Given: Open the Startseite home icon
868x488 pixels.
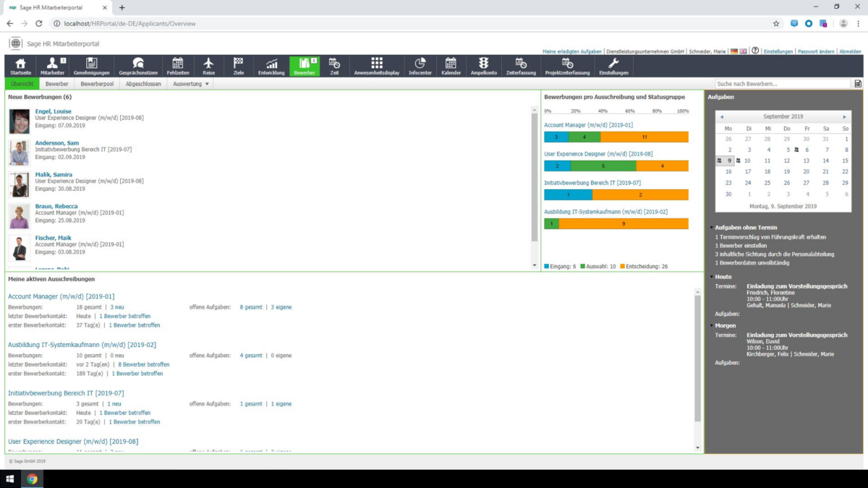Looking at the screenshot, I should [x=20, y=66].
